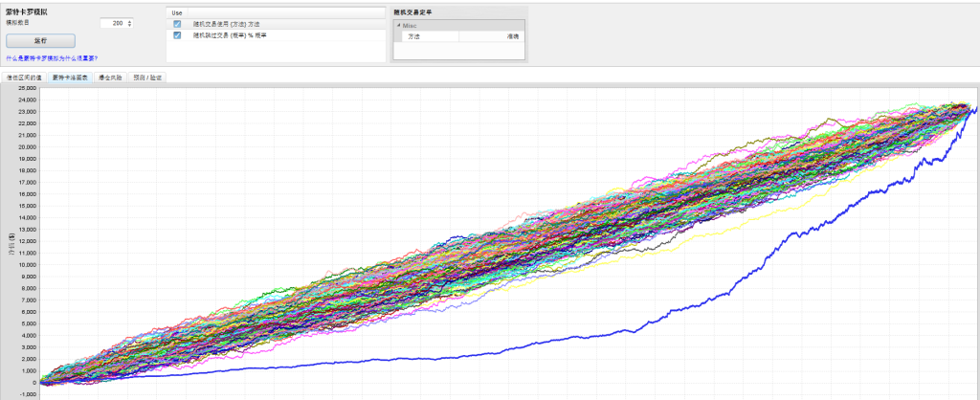The image size is (980, 400).
Task: Toggle the 随机跳过交易 (概率) checkbox
Action: tap(177, 34)
